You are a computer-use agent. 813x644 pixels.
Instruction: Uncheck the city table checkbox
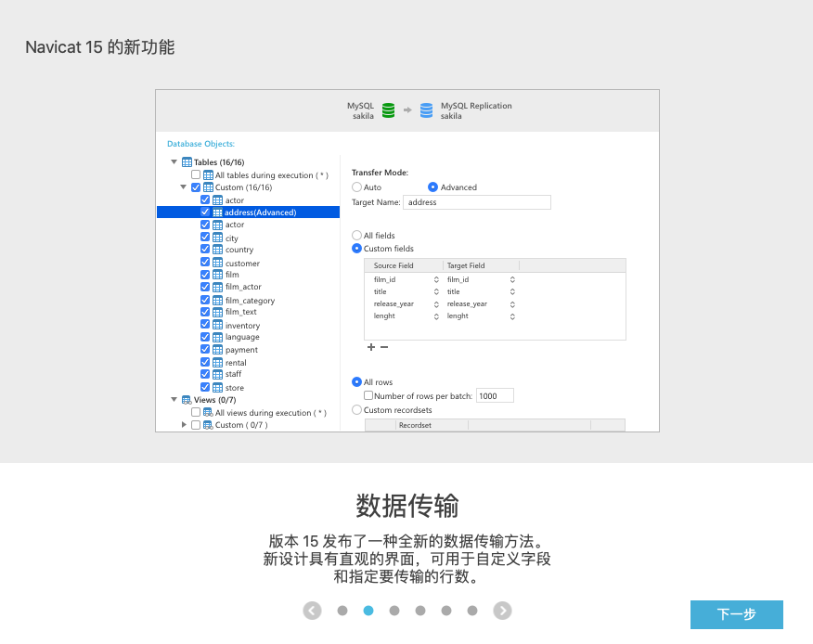pos(205,237)
